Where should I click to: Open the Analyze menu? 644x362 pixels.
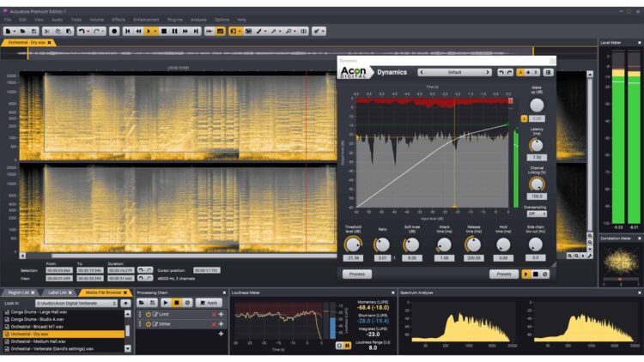(x=198, y=19)
